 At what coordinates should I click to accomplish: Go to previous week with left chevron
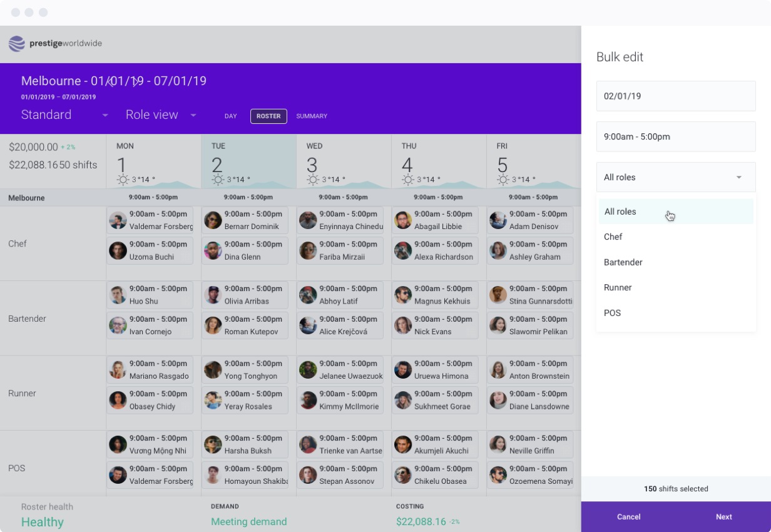pyautogui.click(x=109, y=81)
